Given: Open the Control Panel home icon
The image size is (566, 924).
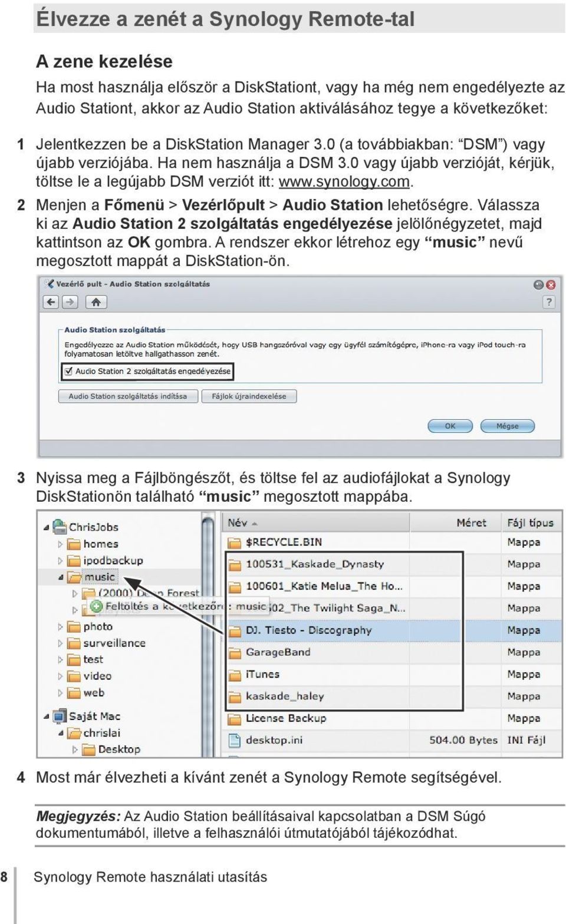Looking at the screenshot, I should tap(96, 302).
